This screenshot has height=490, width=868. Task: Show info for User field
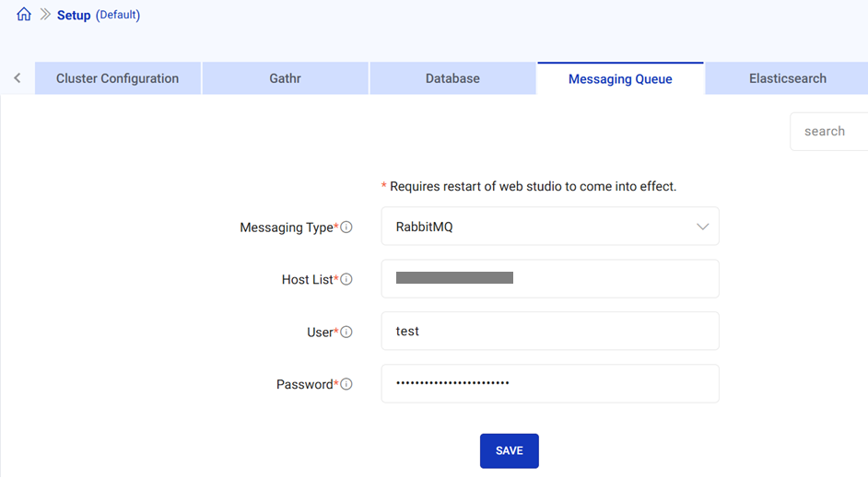346,332
